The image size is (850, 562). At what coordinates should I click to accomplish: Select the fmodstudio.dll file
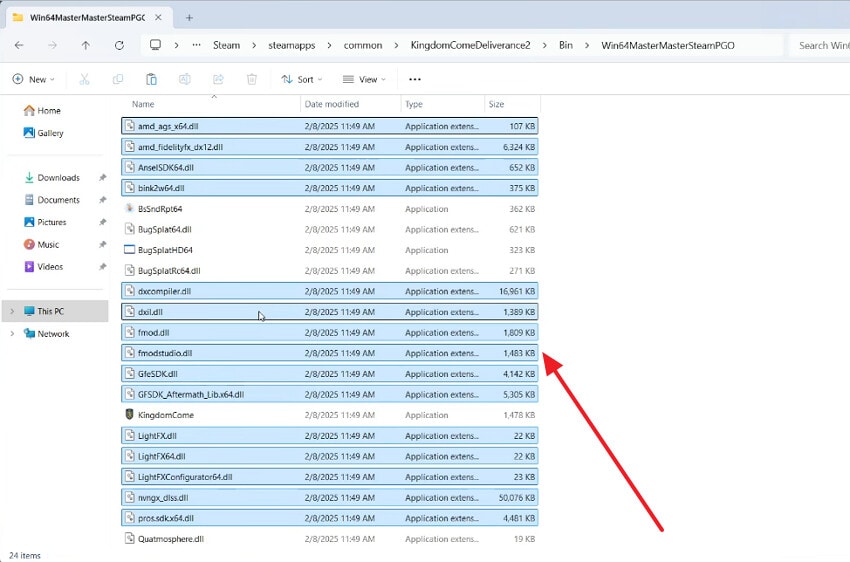pos(330,353)
